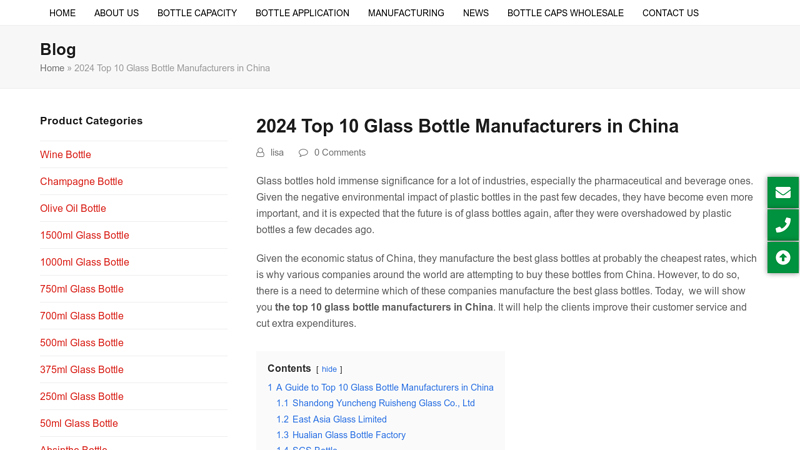Open Bottle Caps Wholesale menu item

(565, 13)
